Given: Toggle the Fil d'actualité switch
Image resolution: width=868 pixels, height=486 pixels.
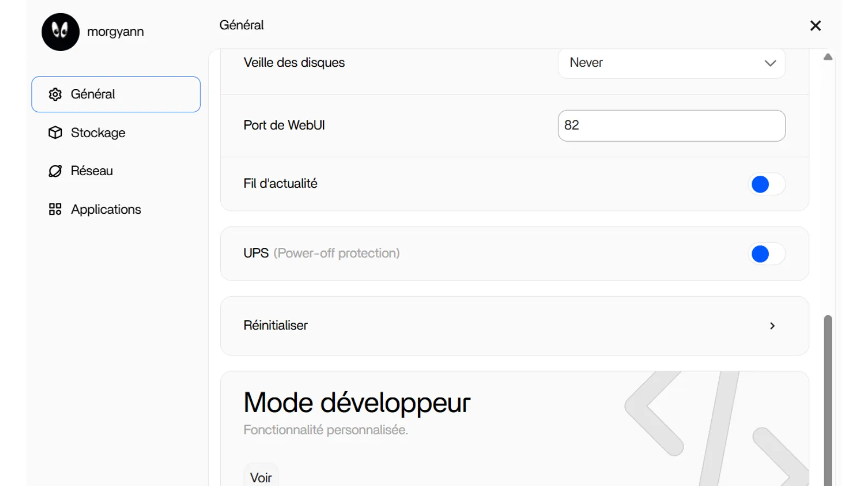Looking at the screenshot, I should 766,184.
